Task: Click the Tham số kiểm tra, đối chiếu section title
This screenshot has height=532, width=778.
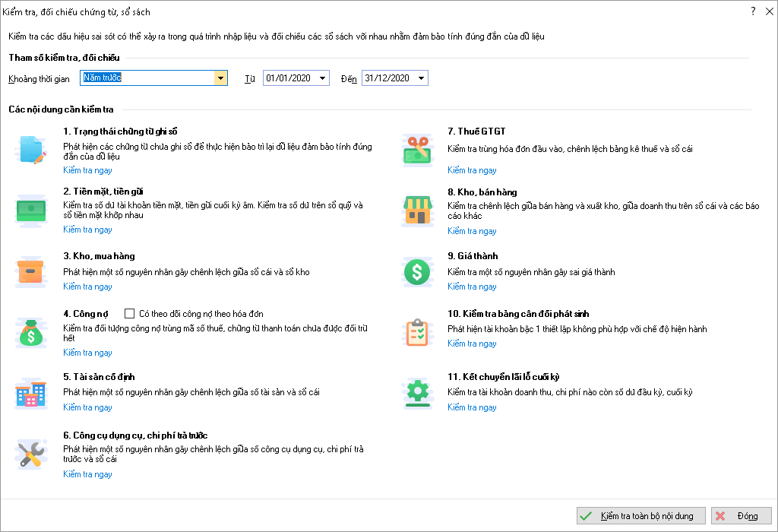Action: (x=64, y=58)
